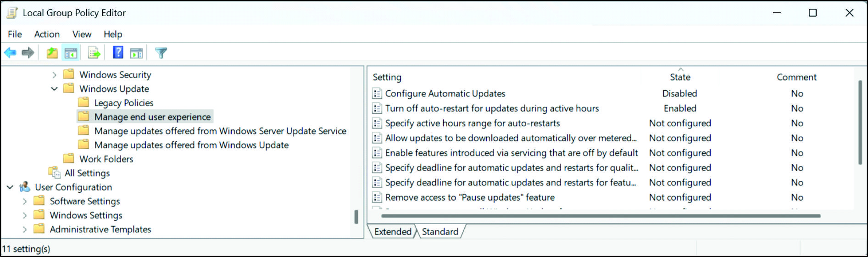The height and width of the screenshot is (257, 868).
Task: Select Remove access to "Pause updates" feature
Action: (x=470, y=197)
